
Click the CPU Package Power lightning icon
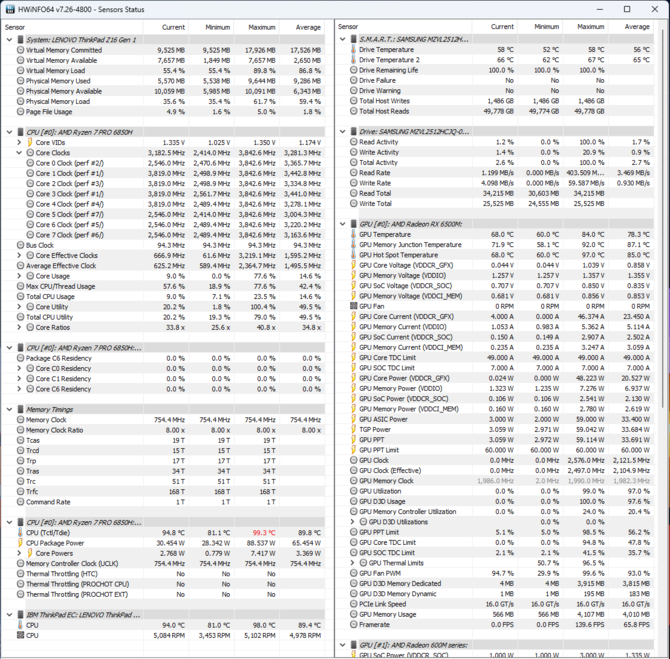20,543
